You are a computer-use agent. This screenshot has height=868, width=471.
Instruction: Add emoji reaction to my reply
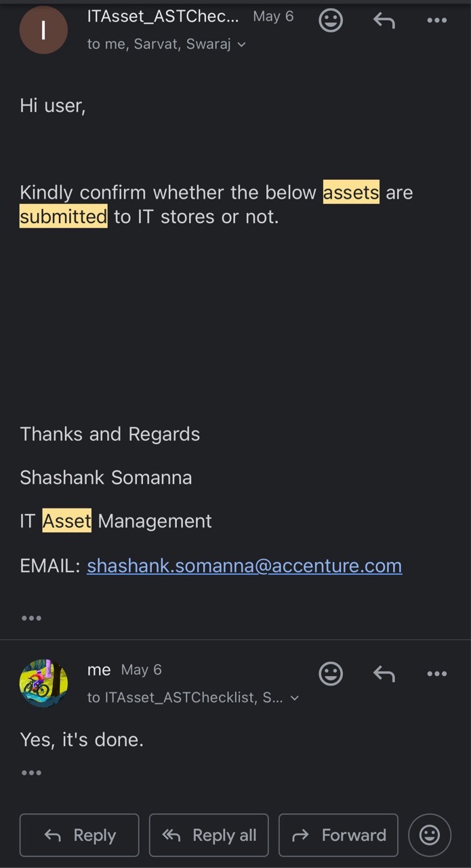(x=331, y=673)
